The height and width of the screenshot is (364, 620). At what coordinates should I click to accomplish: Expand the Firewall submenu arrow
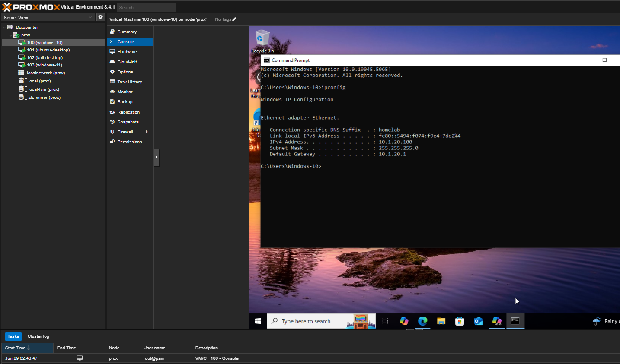pyautogui.click(x=147, y=132)
